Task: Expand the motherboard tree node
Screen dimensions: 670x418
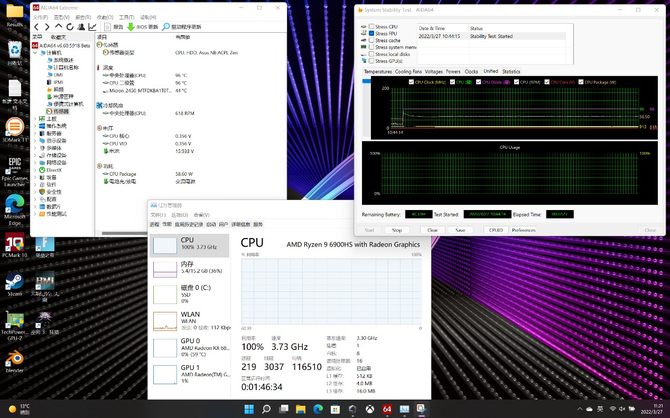Action: pyautogui.click(x=36, y=119)
